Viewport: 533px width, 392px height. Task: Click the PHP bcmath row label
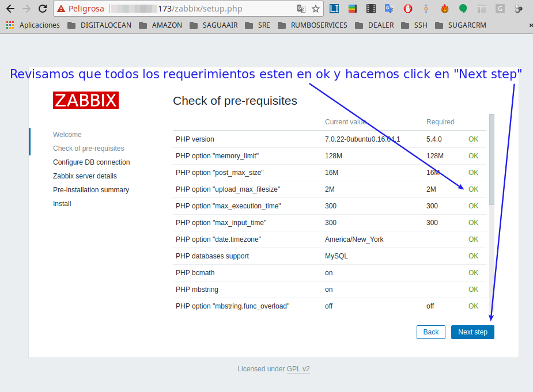click(195, 272)
